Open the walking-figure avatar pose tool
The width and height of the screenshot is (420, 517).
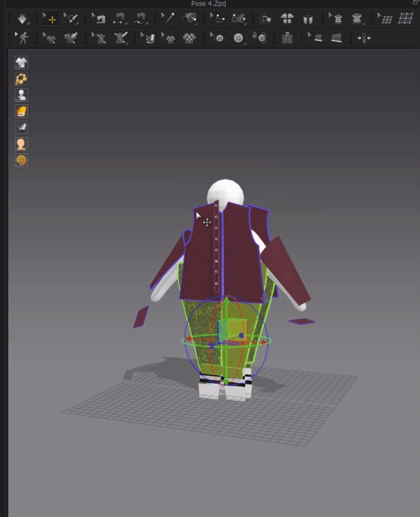pos(22,38)
